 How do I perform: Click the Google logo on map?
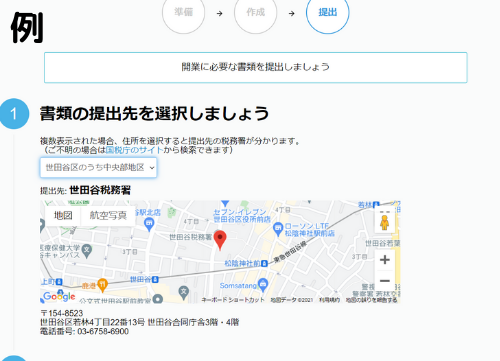click(59, 296)
